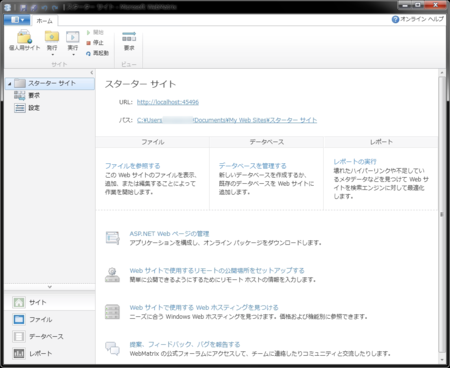Click the レポートの実行 link
Screen dimensions: 450x368
pyautogui.click(x=355, y=162)
